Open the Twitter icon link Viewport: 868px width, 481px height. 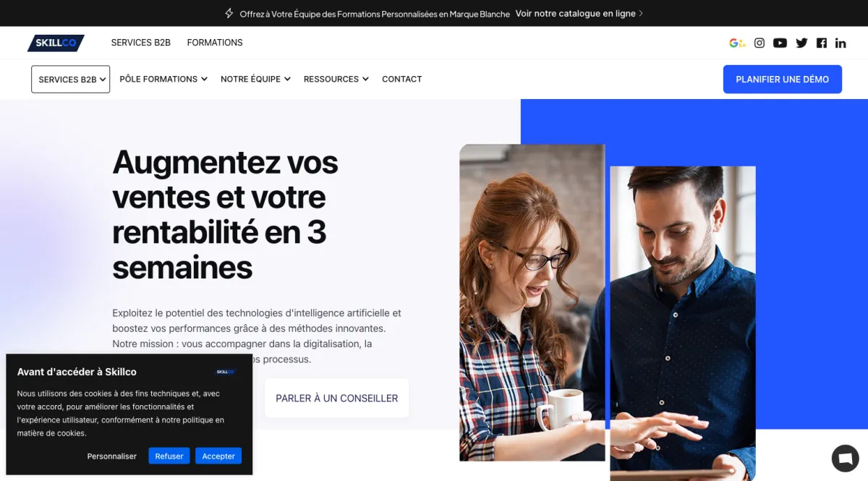(801, 43)
